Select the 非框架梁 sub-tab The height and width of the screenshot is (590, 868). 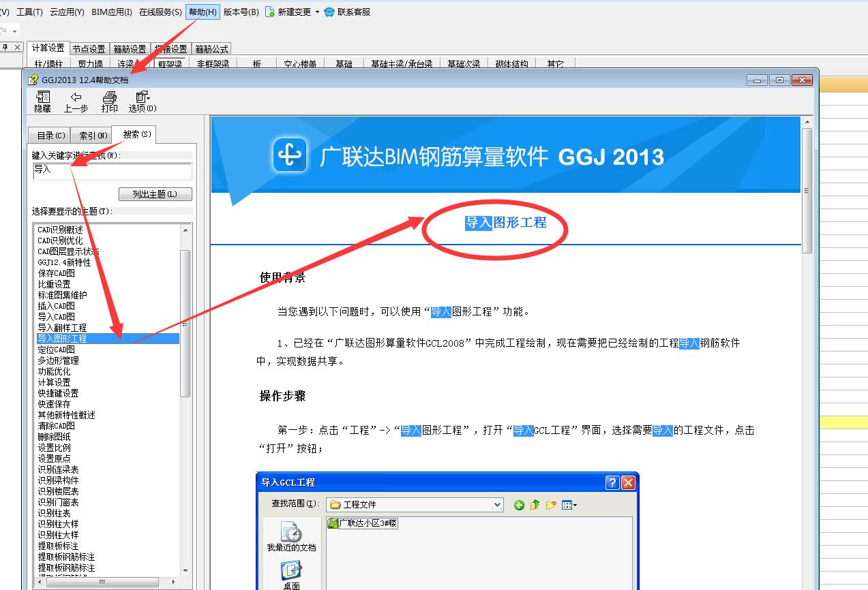pos(213,64)
